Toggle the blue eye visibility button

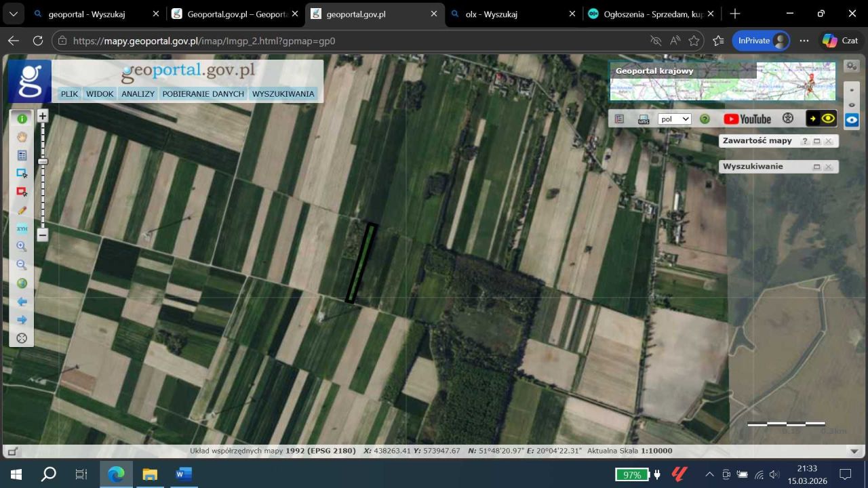pyautogui.click(x=852, y=120)
